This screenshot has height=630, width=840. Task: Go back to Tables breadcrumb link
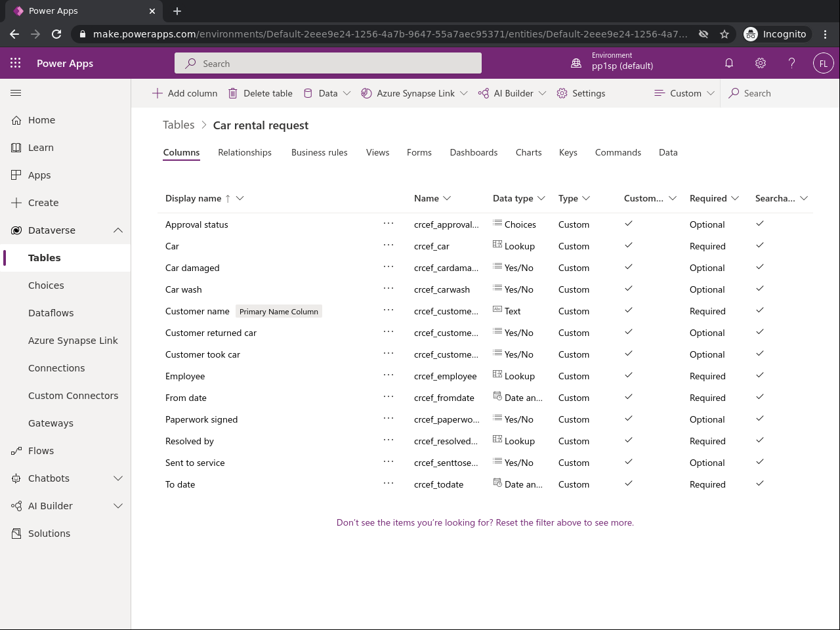pyautogui.click(x=178, y=125)
